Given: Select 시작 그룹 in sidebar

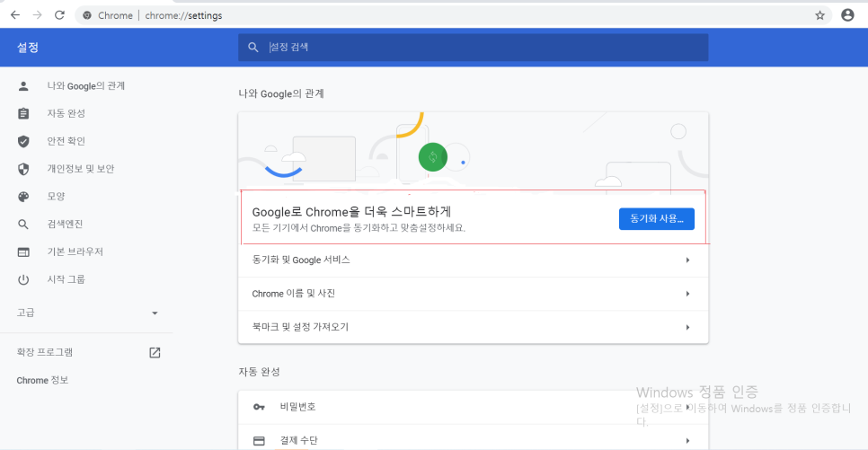Looking at the screenshot, I should (66, 279).
